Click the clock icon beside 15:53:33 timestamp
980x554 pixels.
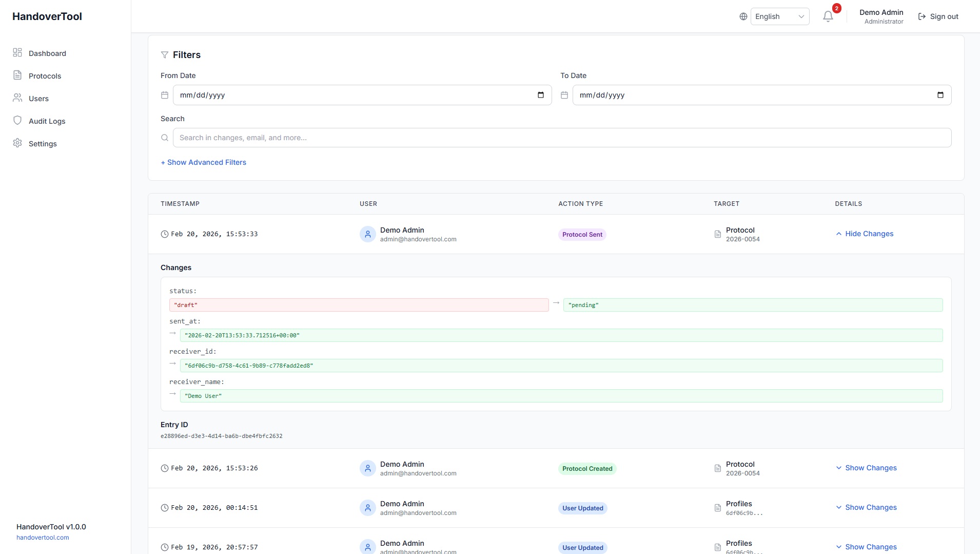coord(165,234)
